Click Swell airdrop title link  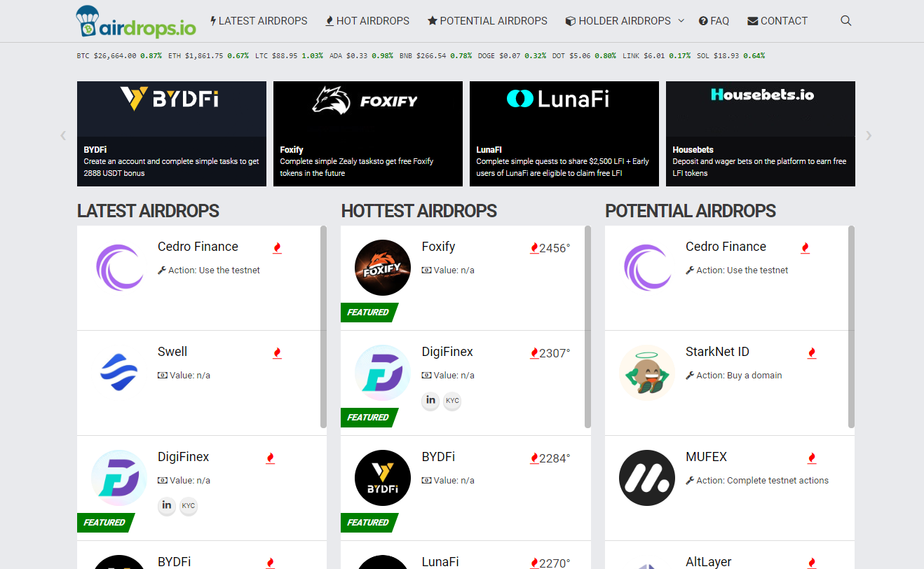[x=172, y=352]
